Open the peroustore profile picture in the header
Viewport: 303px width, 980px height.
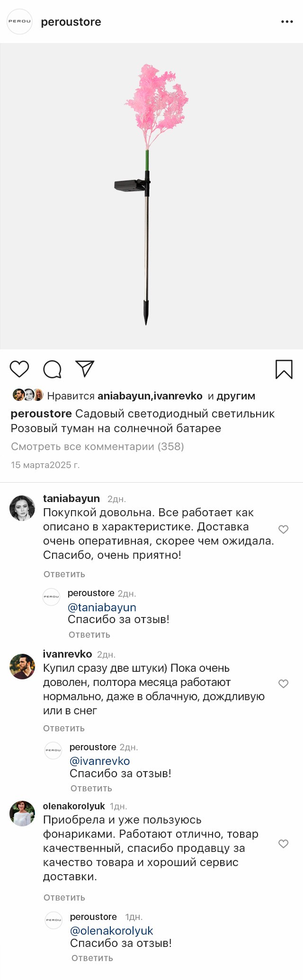[19, 22]
